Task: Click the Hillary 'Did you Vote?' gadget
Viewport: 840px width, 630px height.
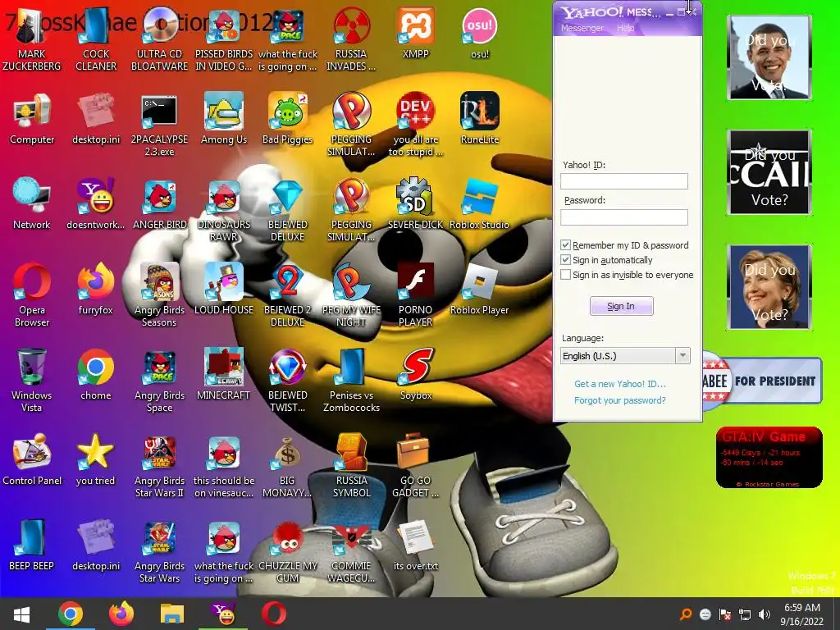Action: pos(769,287)
